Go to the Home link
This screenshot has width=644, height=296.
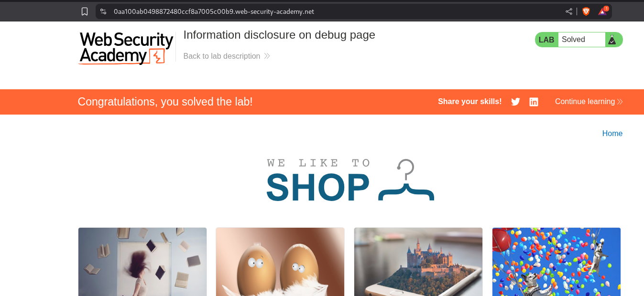coord(612,134)
